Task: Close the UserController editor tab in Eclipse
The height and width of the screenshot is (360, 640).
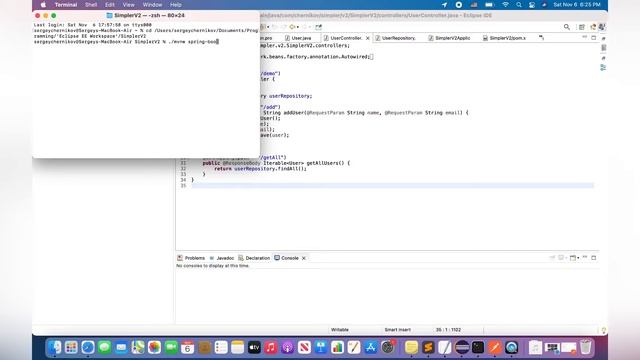Action: pos(368,38)
